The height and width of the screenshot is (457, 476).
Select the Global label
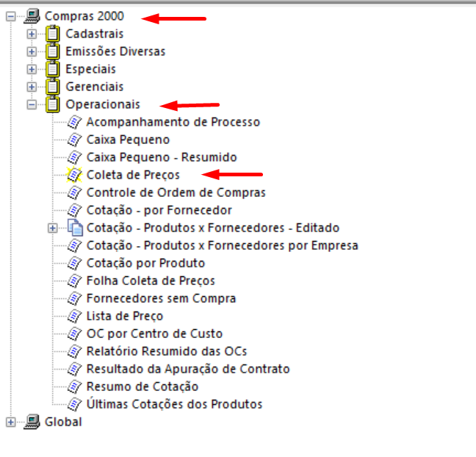coord(63,422)
